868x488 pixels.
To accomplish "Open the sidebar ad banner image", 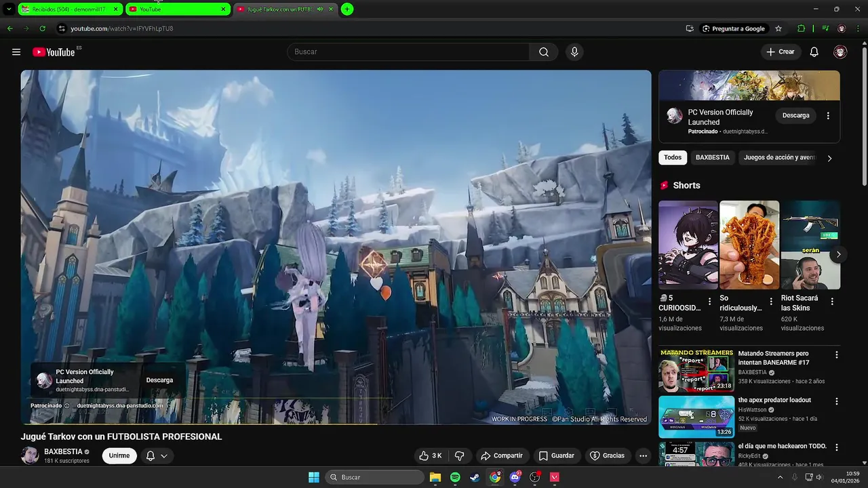I will click(749, 85).
